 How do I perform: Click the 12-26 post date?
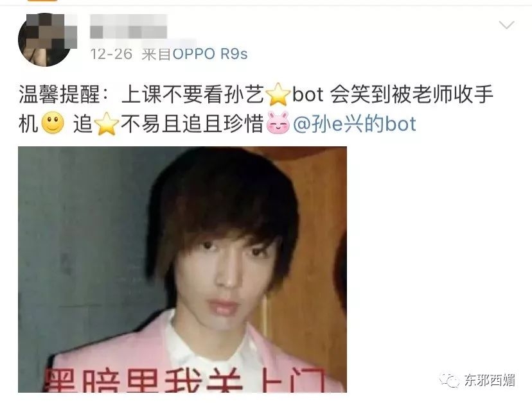[111, 54]
